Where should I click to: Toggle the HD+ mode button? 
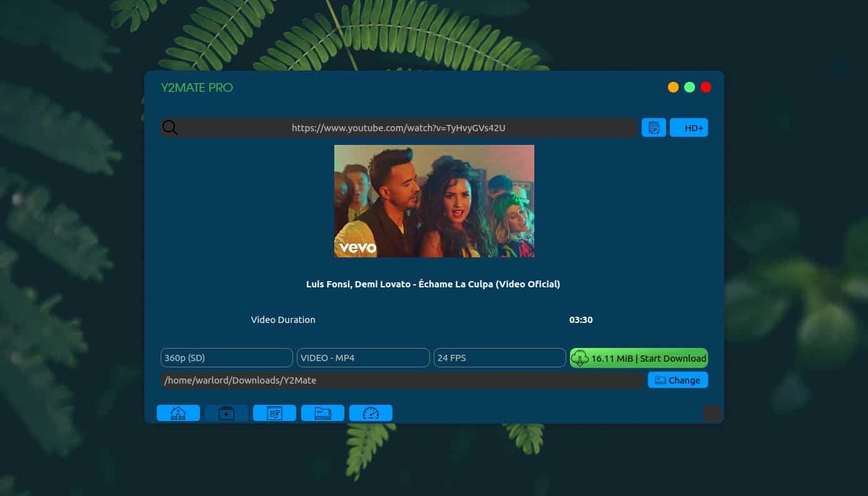click(x=689, y=127)
